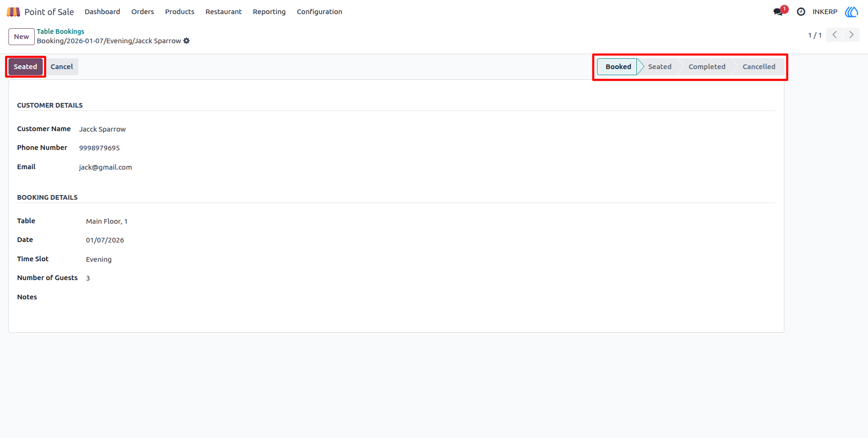The height and width of the screenshot is (438, 868).
Task: Open the Configuration menu
Action: [319, 12]
